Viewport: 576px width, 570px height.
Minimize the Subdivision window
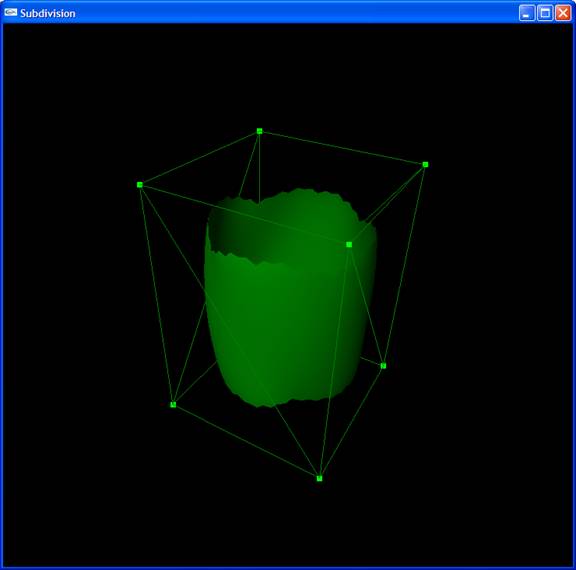527,13
